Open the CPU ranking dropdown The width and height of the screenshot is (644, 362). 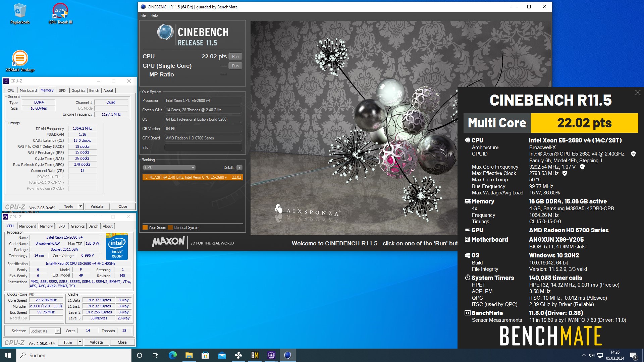tap(169, 168)
